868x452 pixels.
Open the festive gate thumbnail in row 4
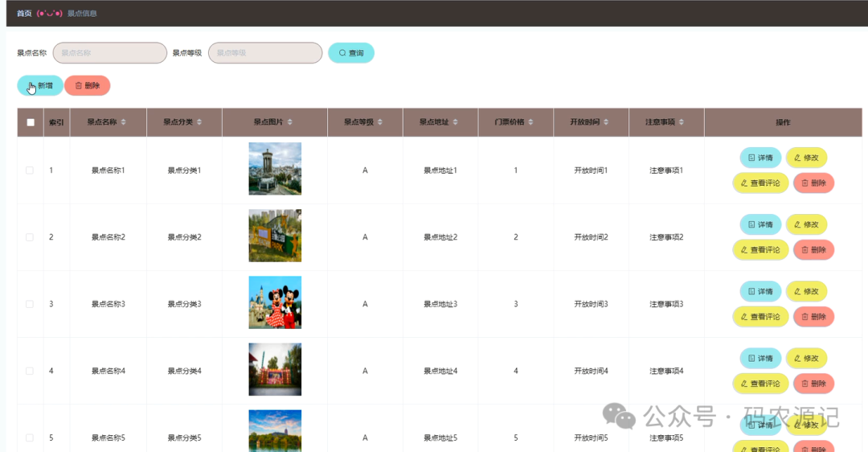[x=275, y=369]
